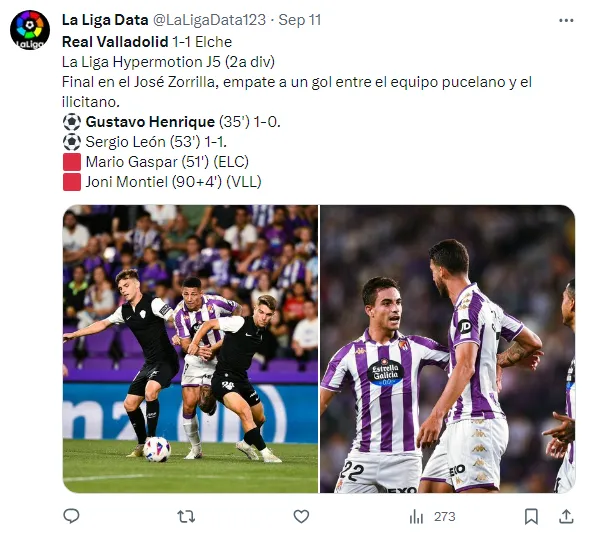Open the La Liga Data display name
Viewport: 599px width, 538px height.
(105, 20)
